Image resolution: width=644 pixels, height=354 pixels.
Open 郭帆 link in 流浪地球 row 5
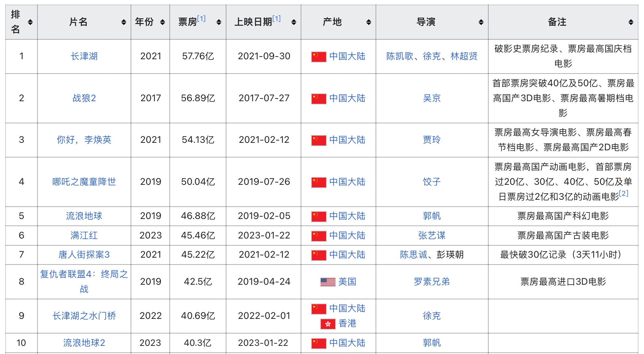(x=432, y=216)
